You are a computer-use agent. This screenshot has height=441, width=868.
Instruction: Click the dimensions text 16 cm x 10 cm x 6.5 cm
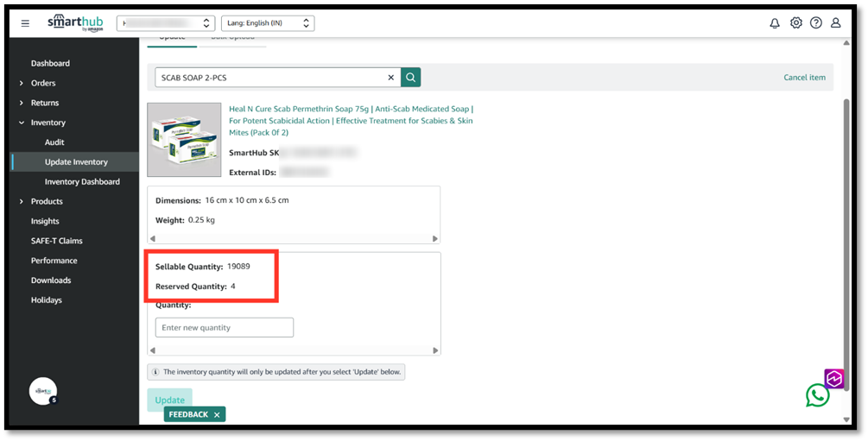point(247,200)
